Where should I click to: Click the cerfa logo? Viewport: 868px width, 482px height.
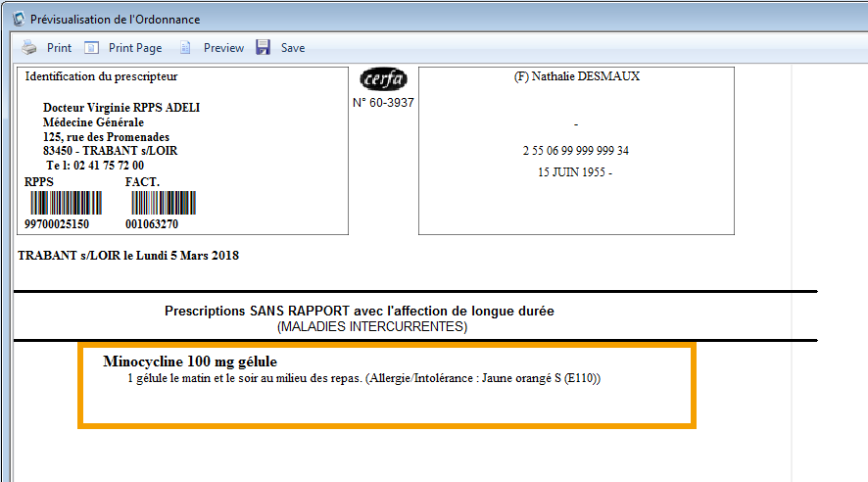click(383, 79)
